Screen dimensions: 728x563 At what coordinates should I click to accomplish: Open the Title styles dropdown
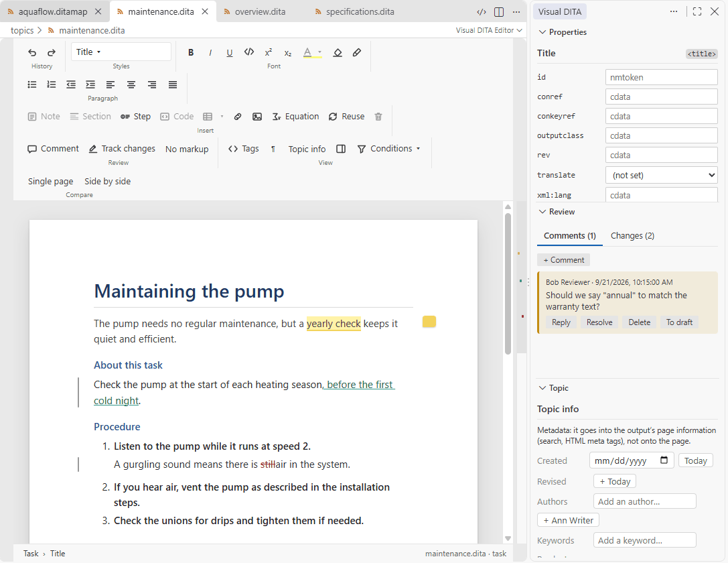pos(121,52)
